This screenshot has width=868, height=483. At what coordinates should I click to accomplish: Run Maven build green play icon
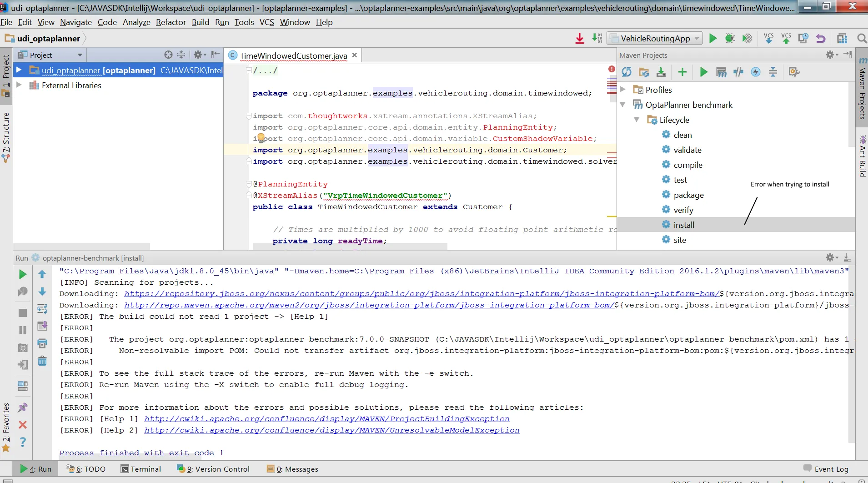click(x=704, y=72)
